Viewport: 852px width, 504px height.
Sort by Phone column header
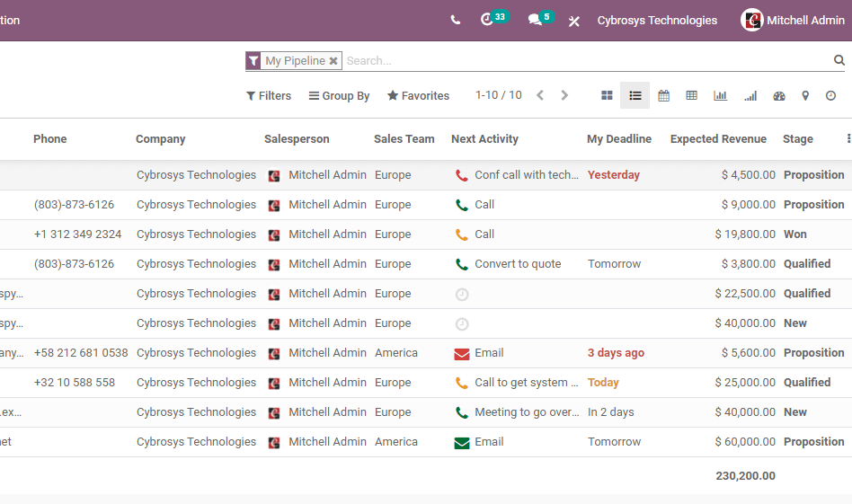50,139
